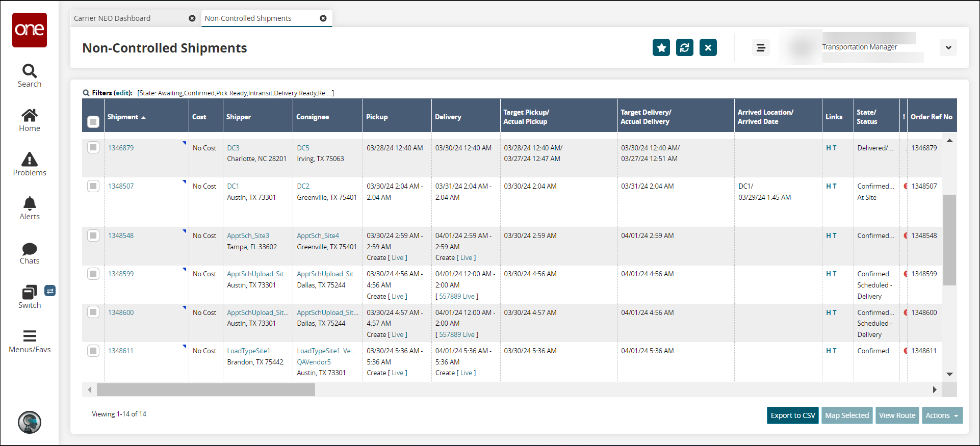The width and height of the screenshot is (980, 446).
Task: Check the box for shipment 1348611
Action: pos(93,351)
